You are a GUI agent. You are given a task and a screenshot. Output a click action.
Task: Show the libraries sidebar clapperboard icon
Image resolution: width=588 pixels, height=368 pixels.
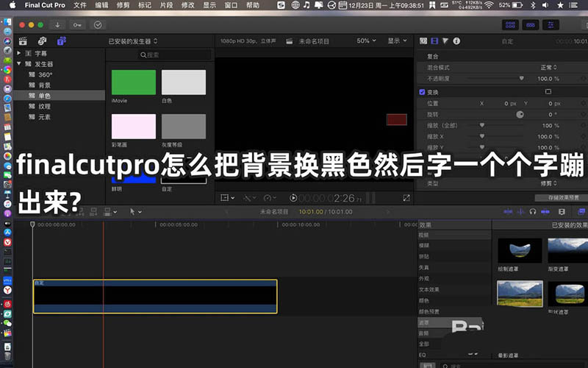coord(24,41)
